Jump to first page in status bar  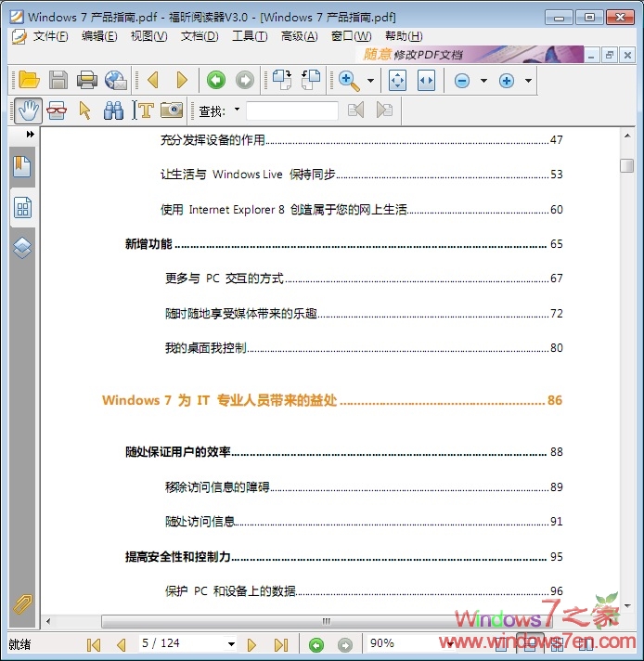coord(93,645)
